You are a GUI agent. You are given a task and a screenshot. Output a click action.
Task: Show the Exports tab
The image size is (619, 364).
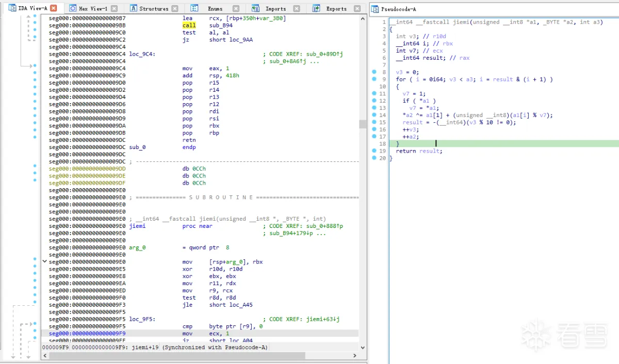click(336, 8)
